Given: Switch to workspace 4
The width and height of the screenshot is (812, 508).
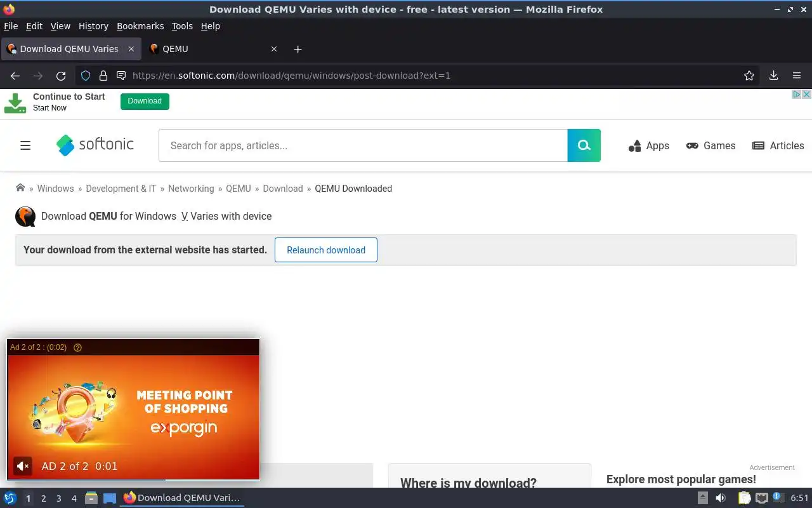Looking at the screenshot, I should [x=74, y=498].
